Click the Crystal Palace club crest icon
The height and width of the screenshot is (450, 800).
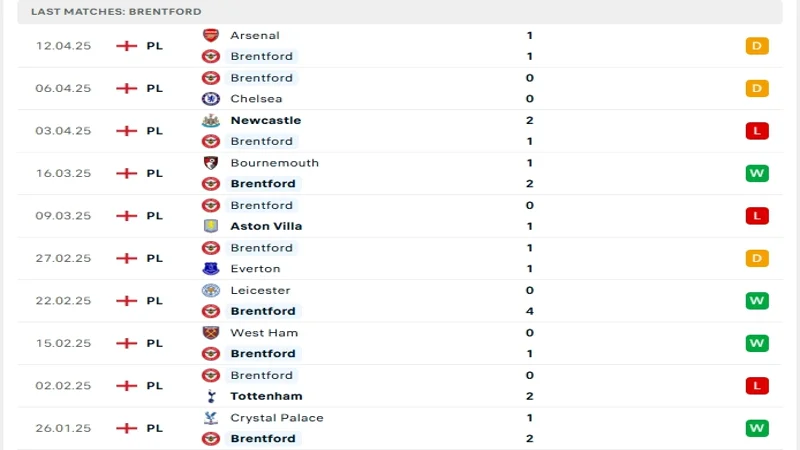tap(211, 418)
